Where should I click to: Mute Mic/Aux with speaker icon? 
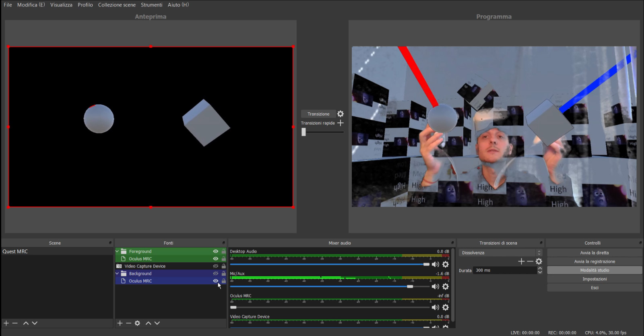(436, 286)
